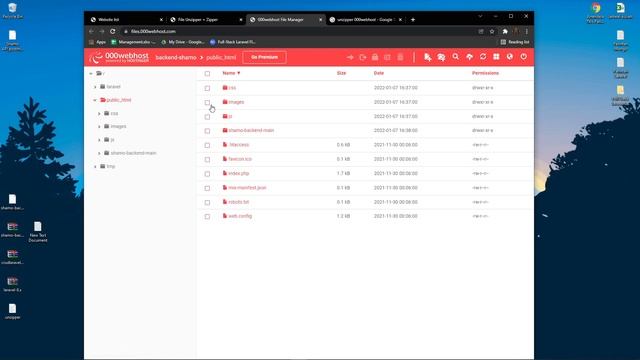Switch to unzipper 000webhost Google tab
Image resolution: width=640 pixels, height=360 pixels.
[366, 20]
